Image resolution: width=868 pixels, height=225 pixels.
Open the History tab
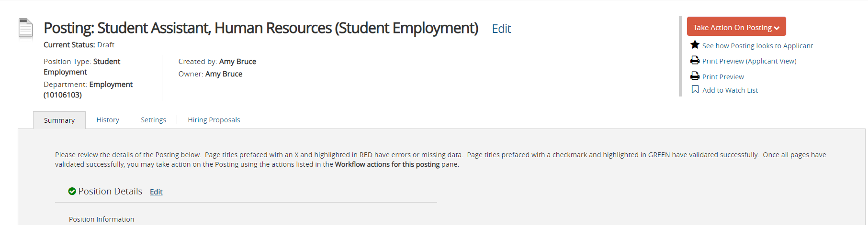108,120
